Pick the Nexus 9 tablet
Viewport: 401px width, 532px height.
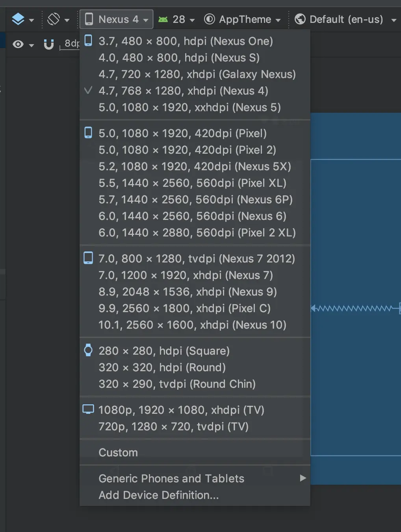click(195, 292)
